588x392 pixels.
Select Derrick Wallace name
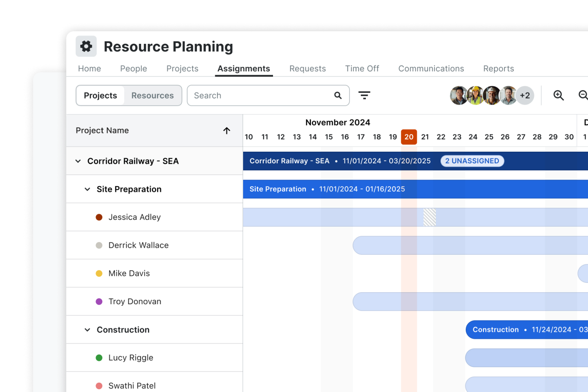(x=139, y=245)
